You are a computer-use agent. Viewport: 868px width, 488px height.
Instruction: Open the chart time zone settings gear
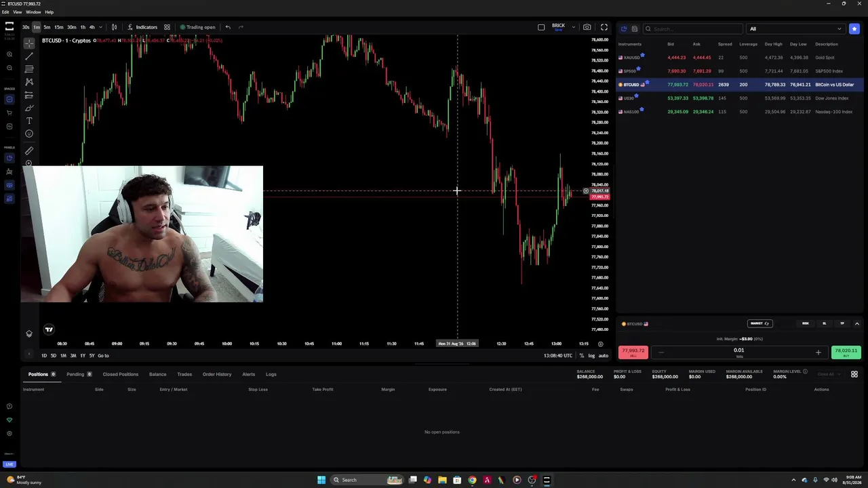pos(600,344)
